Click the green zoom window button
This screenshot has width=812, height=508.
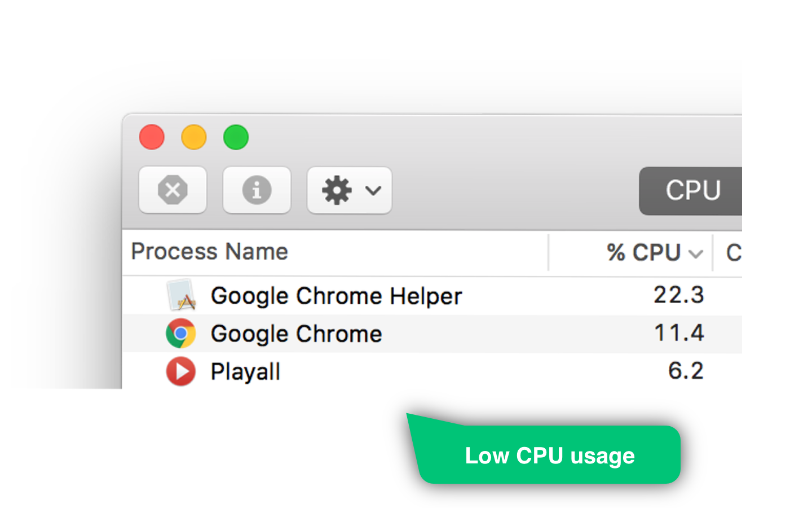click(236, 137)
